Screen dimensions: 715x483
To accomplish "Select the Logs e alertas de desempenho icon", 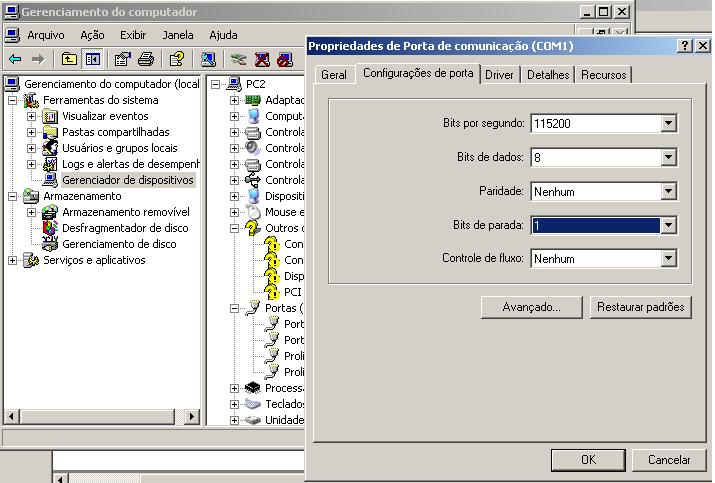I will 50,164.
